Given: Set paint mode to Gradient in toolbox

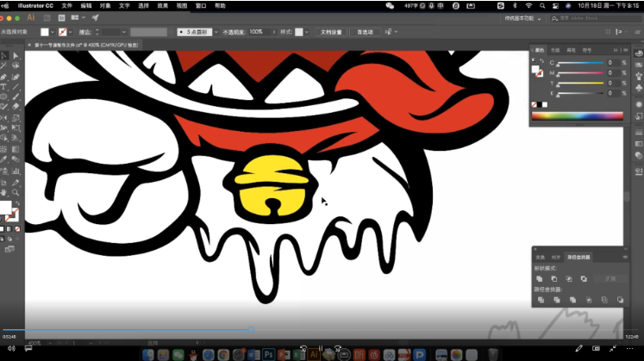Looking at the screenshot, I should point(9,229).
